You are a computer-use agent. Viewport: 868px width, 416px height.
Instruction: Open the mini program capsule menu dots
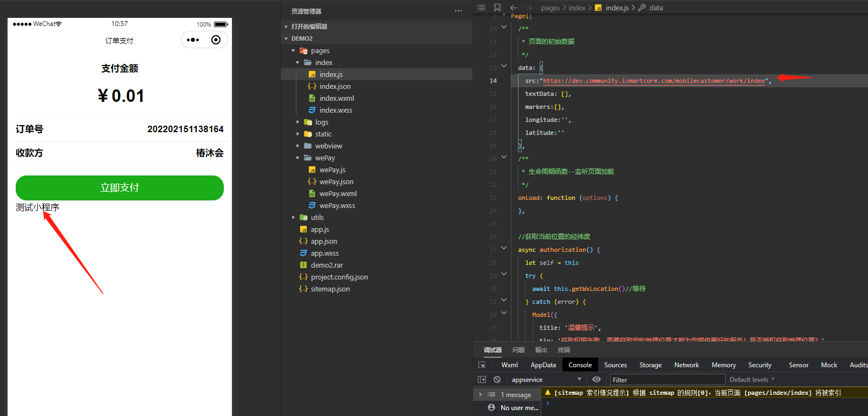click(x=192, y=40)
